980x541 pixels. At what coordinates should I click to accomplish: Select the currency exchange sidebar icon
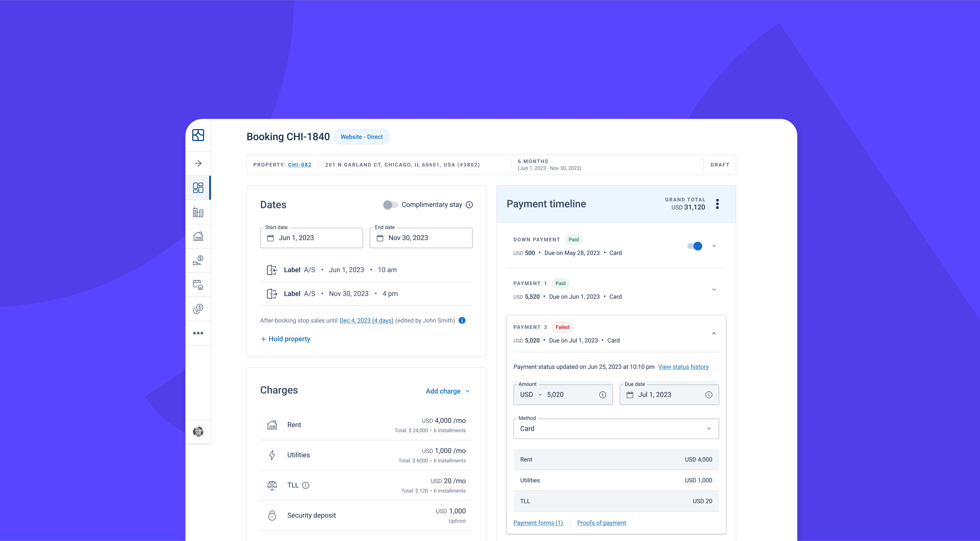tap(198, 309)
